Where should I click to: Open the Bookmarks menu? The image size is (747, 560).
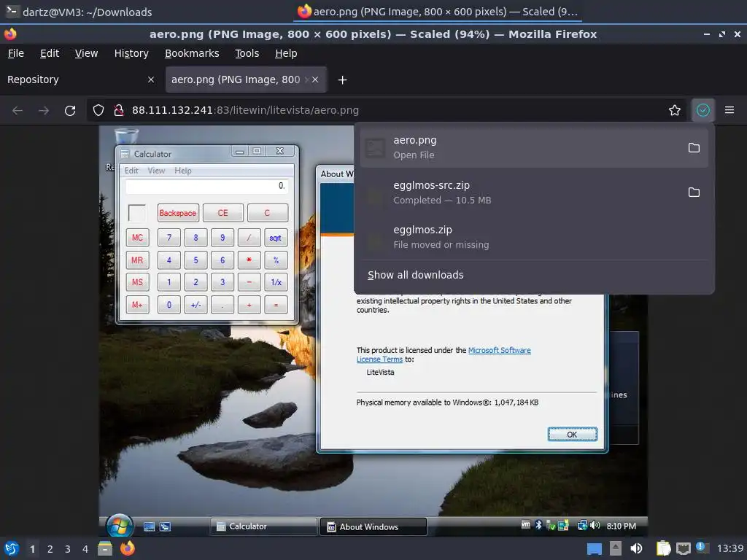192,53
